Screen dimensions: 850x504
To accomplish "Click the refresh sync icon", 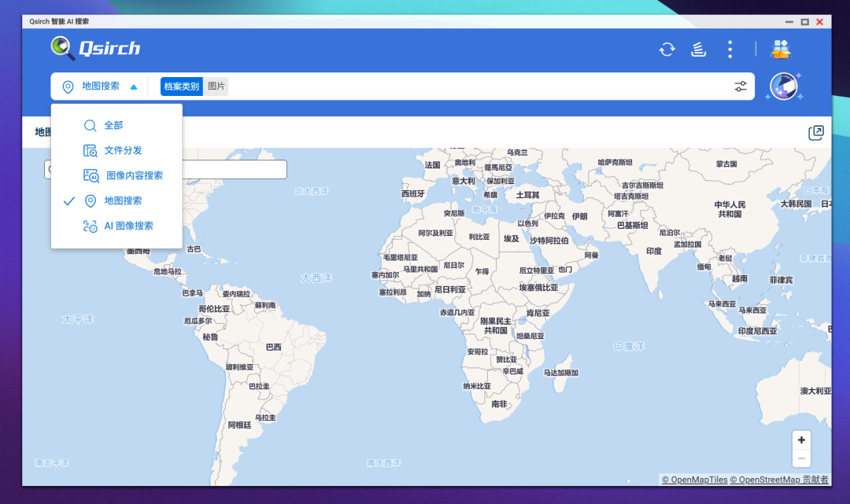I will 667,50.
